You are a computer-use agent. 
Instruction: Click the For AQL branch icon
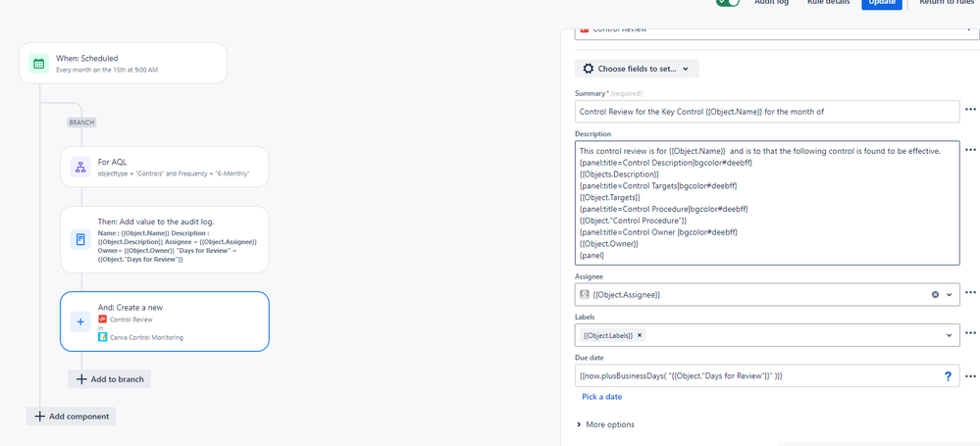point(80,167)
